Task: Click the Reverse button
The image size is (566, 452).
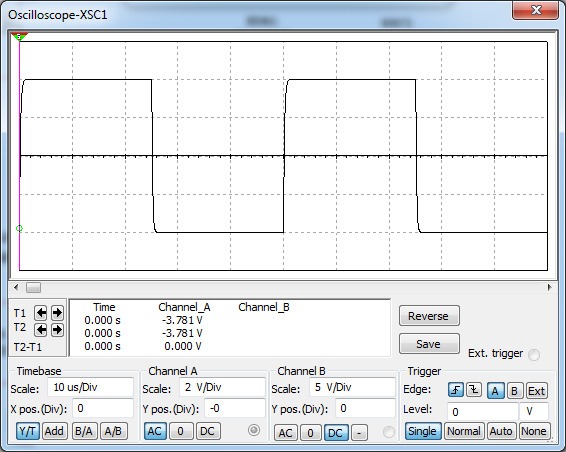Action: point(429,316)
